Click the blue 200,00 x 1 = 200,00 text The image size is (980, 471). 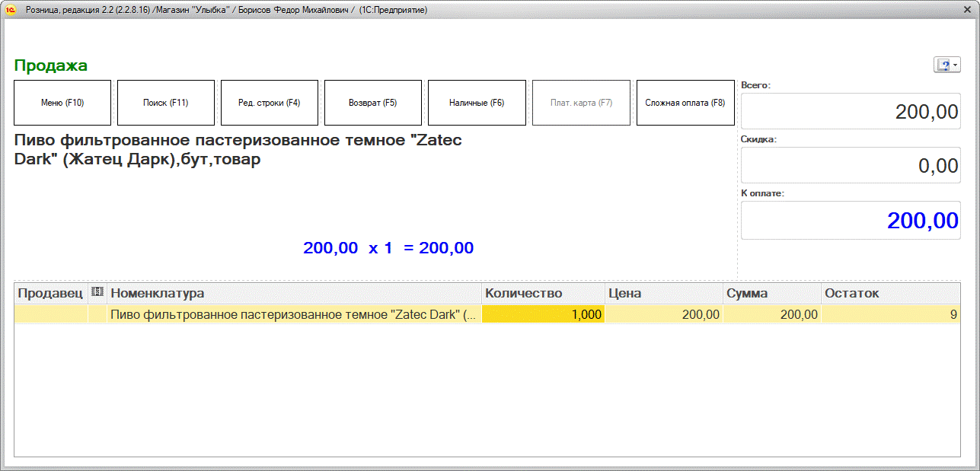(x=388, y=247)
